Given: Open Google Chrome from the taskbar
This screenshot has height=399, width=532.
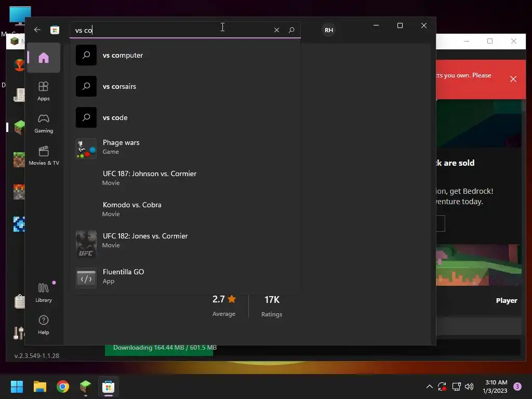Looking at the screenshot, I should click(x=63, y=387).
